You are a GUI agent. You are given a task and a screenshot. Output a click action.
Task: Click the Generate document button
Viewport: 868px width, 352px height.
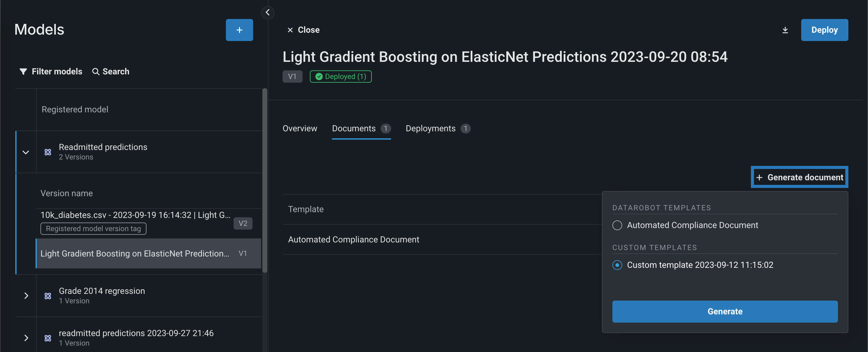tap(799, 177)
